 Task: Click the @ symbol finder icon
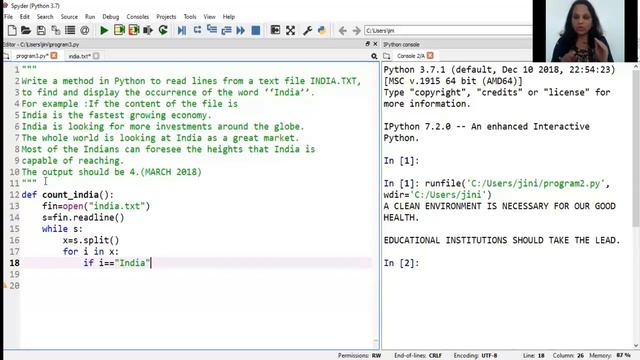(x=84, y=30)
